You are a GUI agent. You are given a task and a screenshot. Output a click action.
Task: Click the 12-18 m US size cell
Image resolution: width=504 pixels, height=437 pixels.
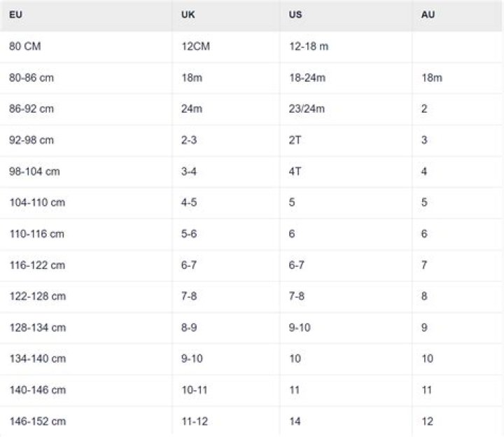(309, 46)
